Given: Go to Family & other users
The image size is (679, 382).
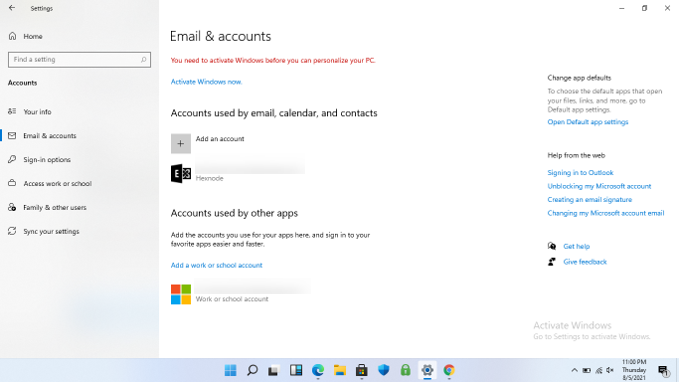Looking at the screenshot, I should coord(55,207).
